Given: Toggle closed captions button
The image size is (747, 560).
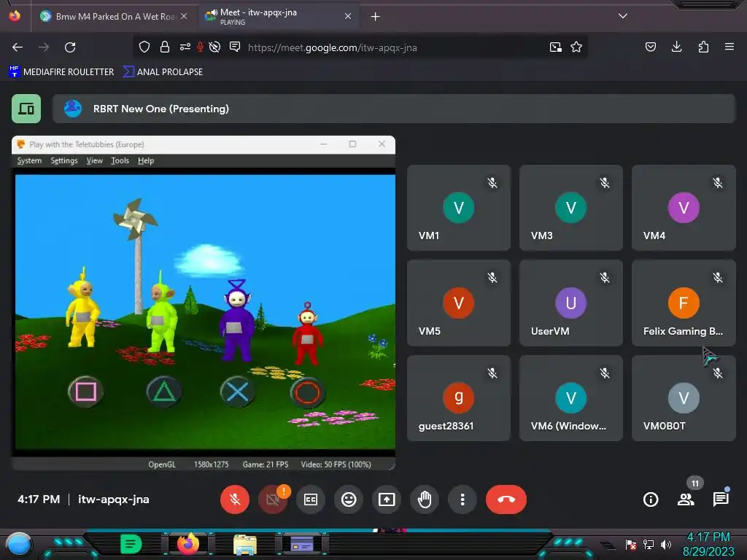Looking at the screenshot, I should pos(311,499).
